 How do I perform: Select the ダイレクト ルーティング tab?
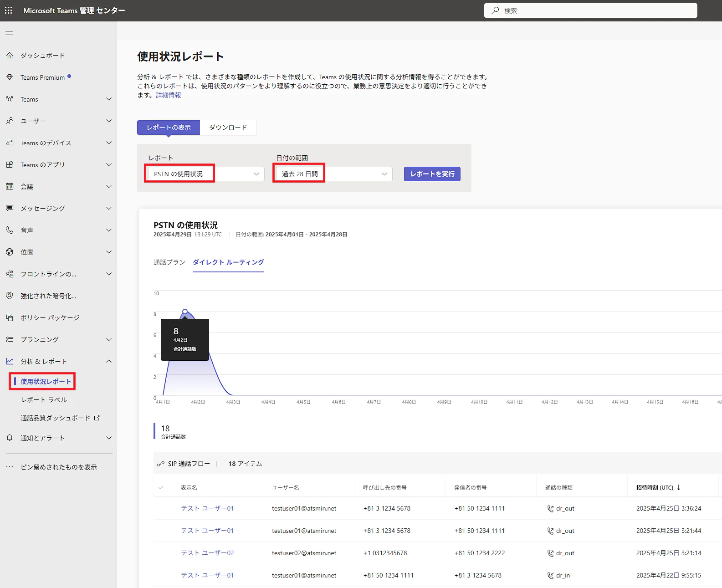228,262
